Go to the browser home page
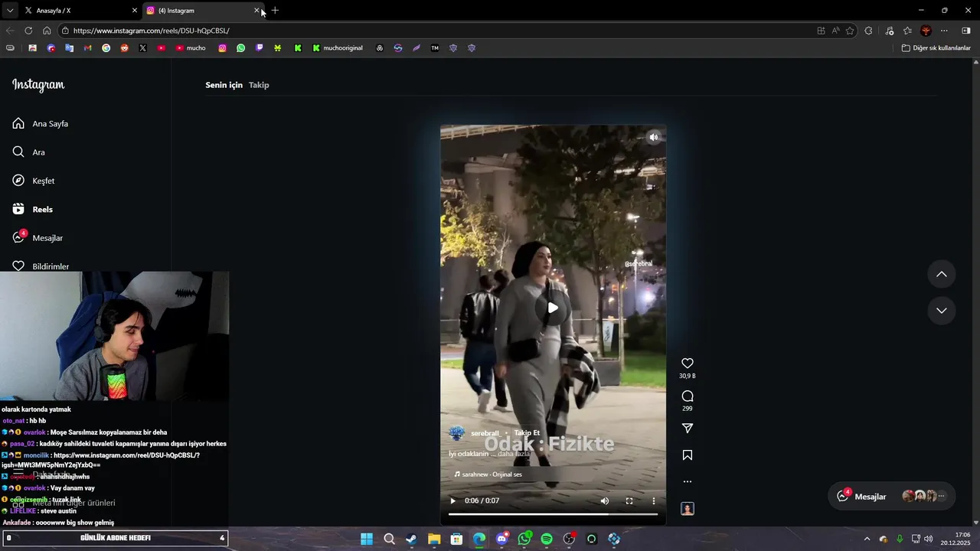980x551 pixels. point(47,31)
